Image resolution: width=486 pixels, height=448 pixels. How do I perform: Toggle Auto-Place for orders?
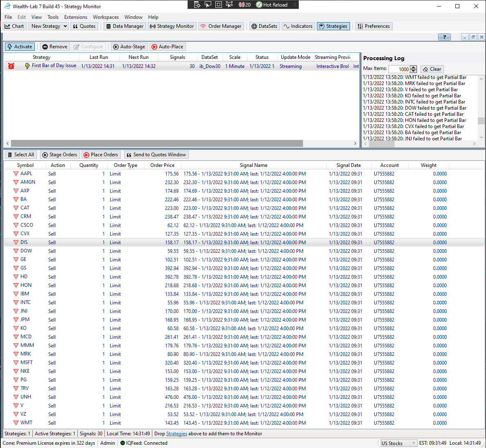(168, 47)
